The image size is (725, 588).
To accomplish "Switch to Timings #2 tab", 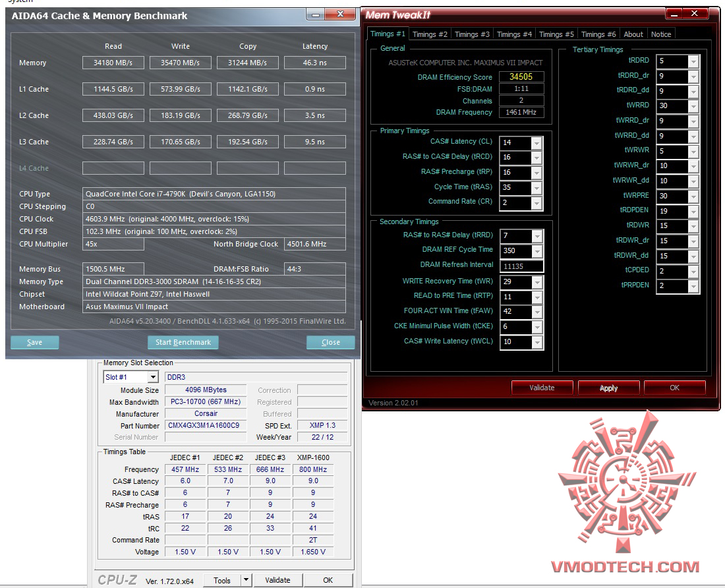I will tap(430, 34).
